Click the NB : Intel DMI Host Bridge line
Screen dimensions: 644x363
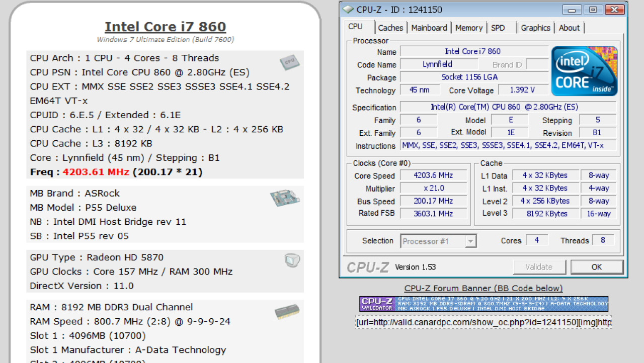coord(108,222)
